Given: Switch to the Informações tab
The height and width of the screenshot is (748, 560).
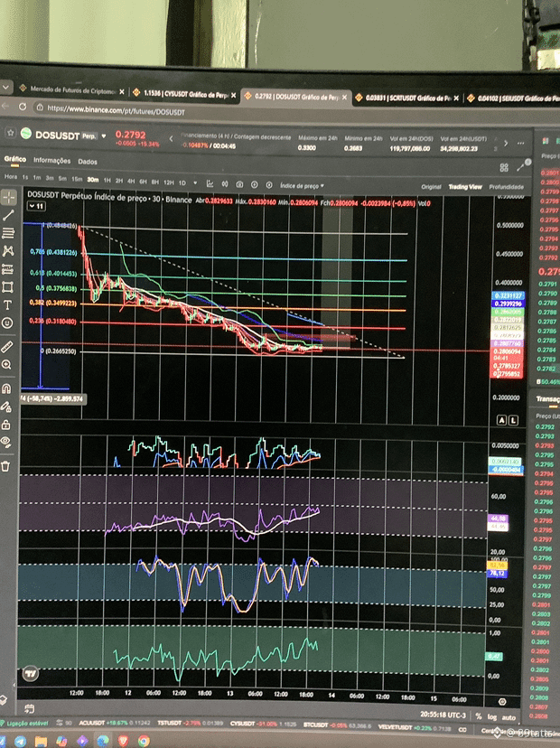Looking at the screenshot, I should [x=52, y=161].
